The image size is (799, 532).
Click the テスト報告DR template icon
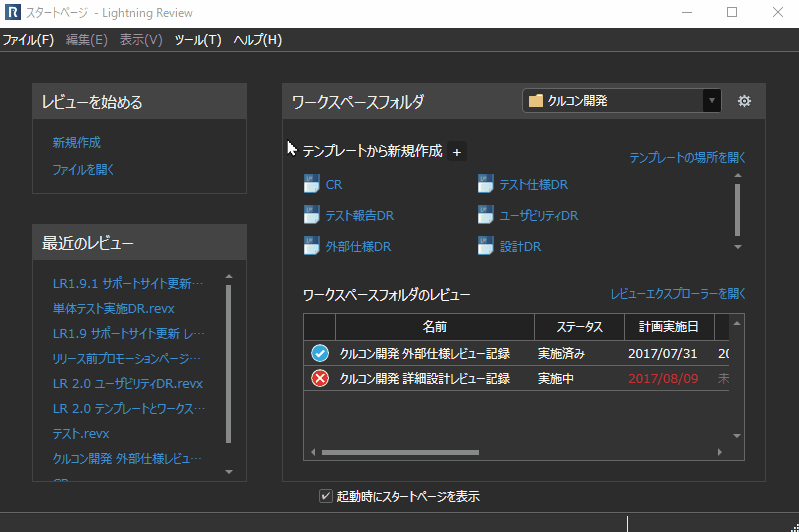(x=311, y=215)
